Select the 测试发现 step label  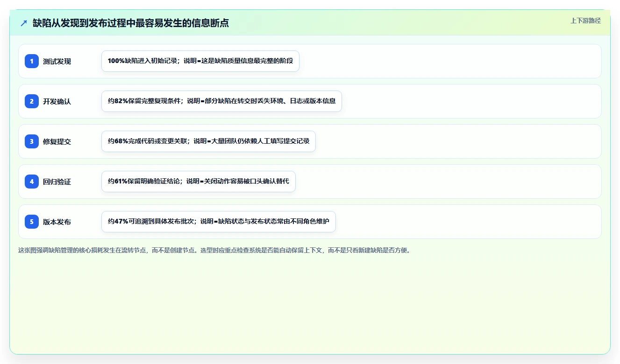coord(57,61)
